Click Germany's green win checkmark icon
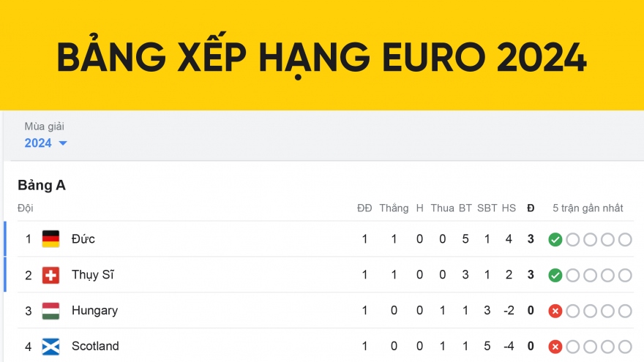644x362 pixels. coord(555,239)
